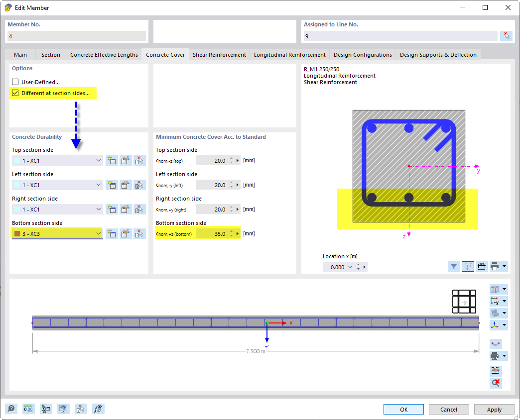Viewport: 520px width, 420px height.
Task: Show deformation curve icon in member view
Action: pos(496,344)
